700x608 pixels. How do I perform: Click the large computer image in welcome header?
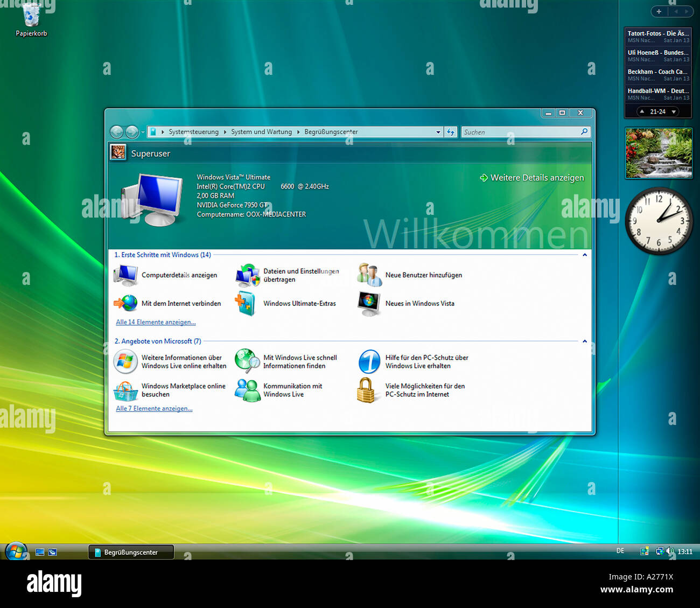(152, 199)
